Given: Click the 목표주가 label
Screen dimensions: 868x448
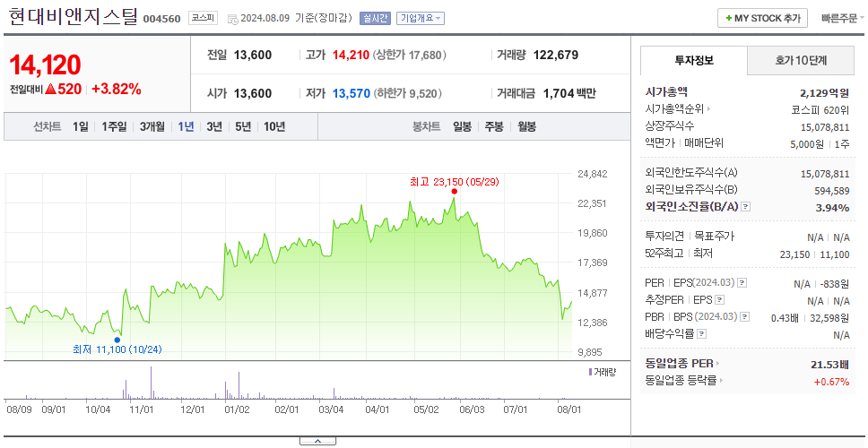Looking at the screenshot, I should 714,237.
